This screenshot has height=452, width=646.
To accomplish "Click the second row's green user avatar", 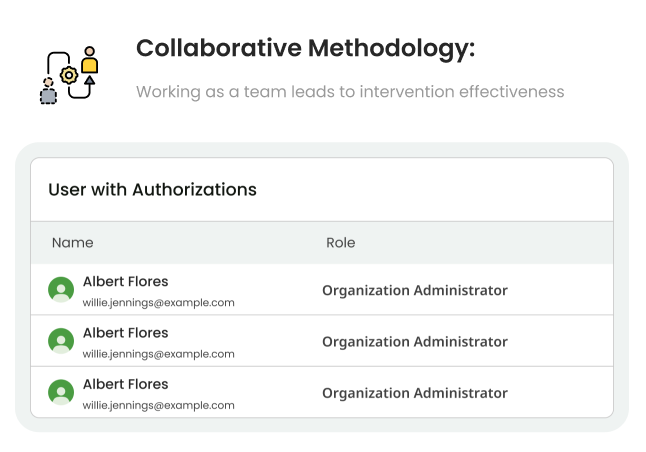I will point(61,341).
